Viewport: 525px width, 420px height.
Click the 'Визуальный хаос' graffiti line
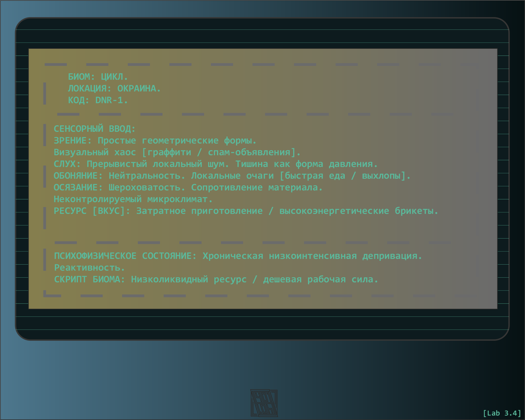(177, 152)
